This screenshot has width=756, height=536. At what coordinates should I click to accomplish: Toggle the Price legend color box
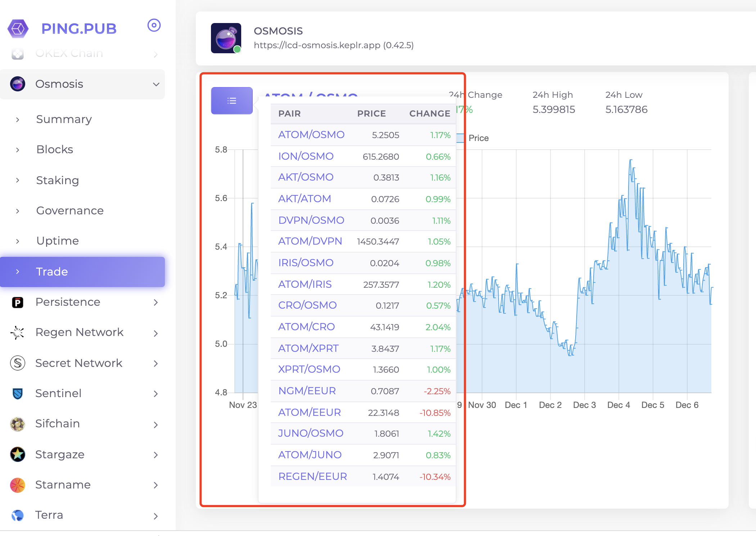[460, 138]
